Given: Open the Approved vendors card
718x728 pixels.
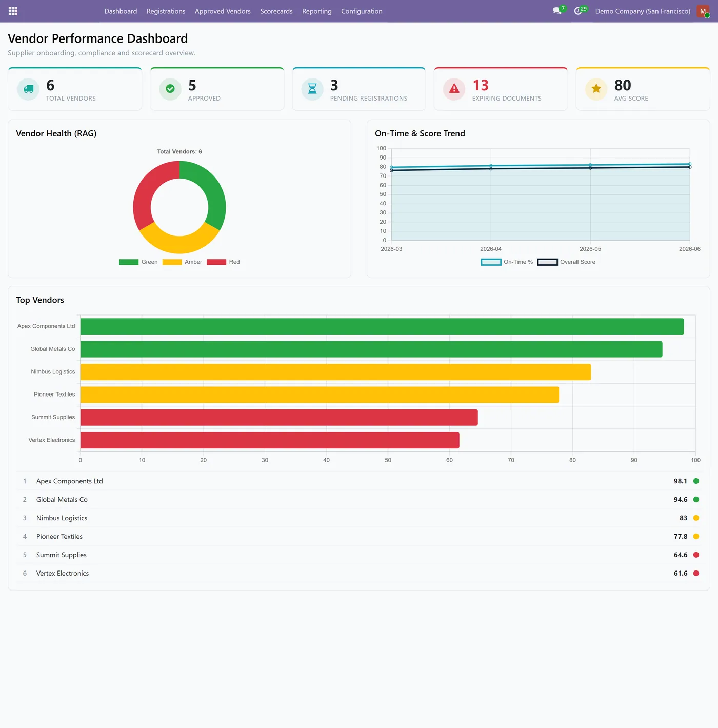Looking at the screenshot, I should (x=217, y=89).
